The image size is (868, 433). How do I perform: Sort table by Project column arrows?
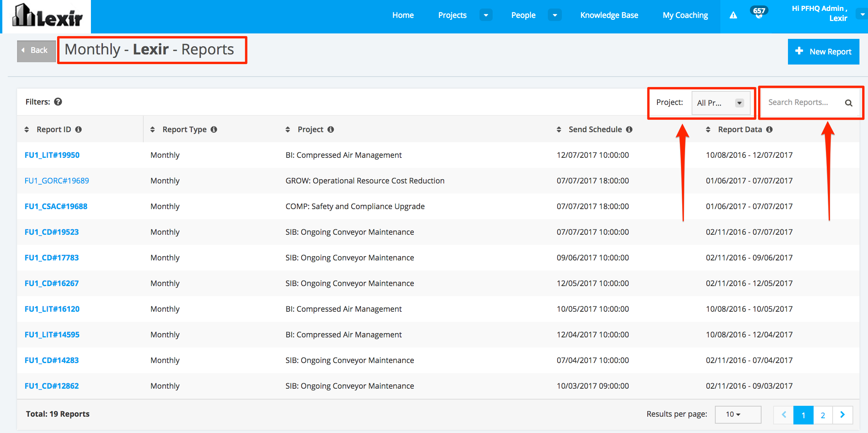pos(288,129)
